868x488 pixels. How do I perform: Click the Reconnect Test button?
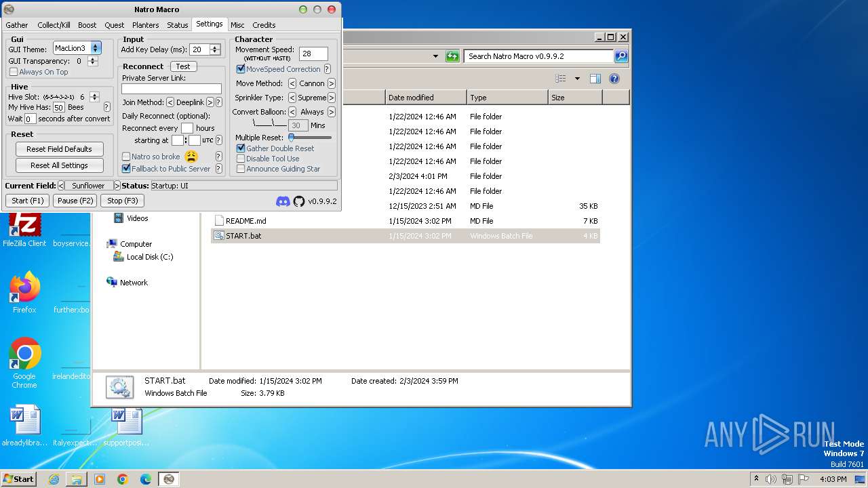pos(183,66)
